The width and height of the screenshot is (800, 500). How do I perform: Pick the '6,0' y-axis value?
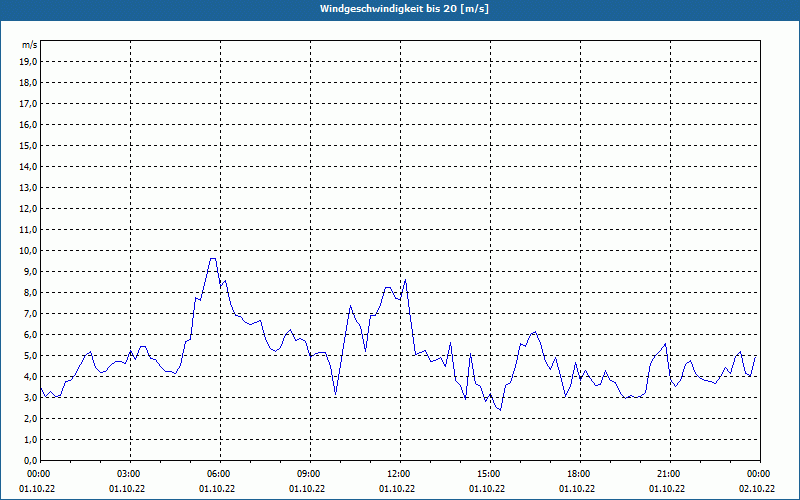tap(30, 335)
